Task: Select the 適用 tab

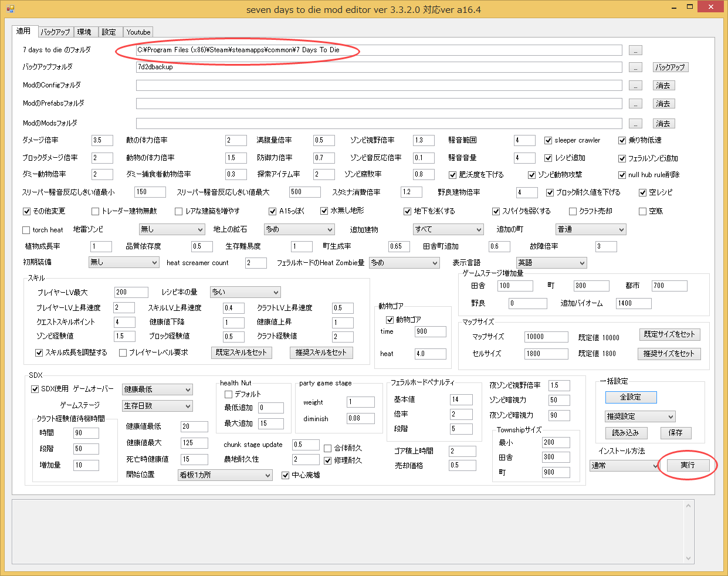Action: (x=24, y=31)
